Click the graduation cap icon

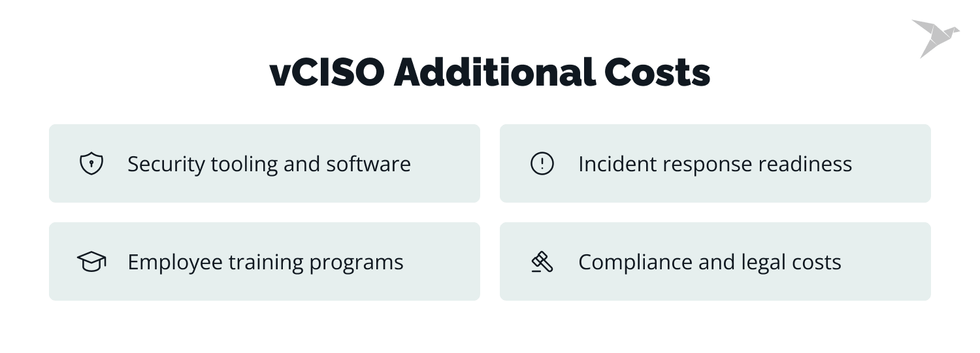tap(91, 262)
